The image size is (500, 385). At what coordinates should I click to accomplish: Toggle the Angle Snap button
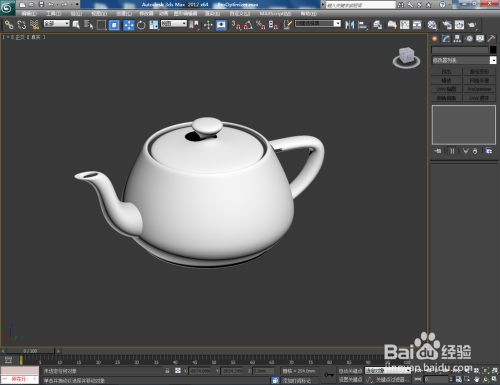[248, 25]
